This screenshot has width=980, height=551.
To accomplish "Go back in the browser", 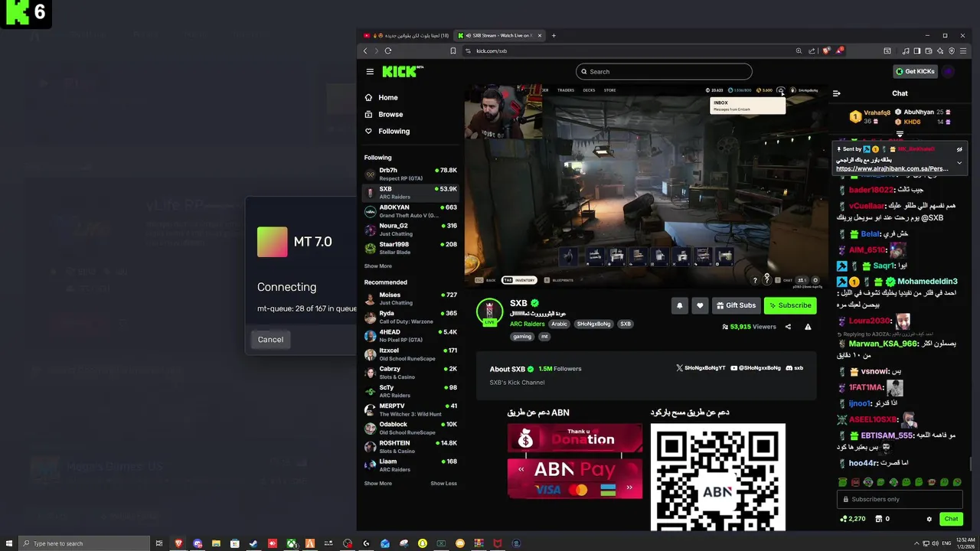I will [365, 51].
